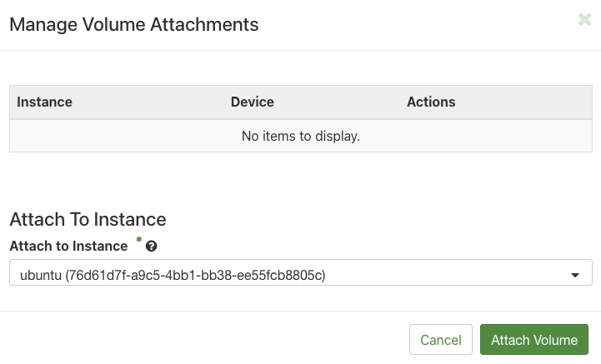Click the bold 'Attach to Instance' field label
The height and width of the screenshot is (364, 601).
68,246
